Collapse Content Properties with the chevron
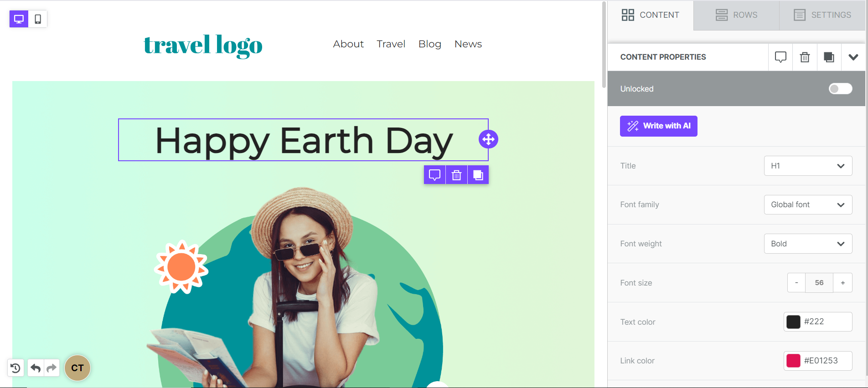Screen dimensions: 868x388 853,57
